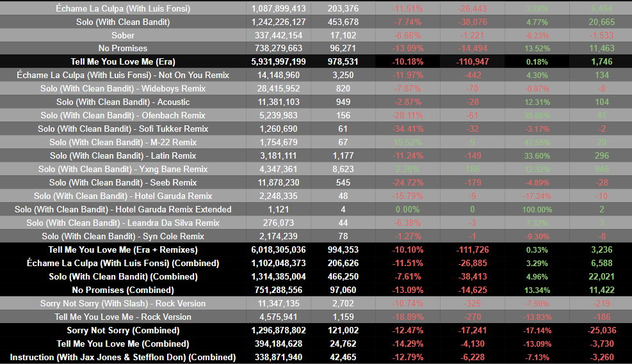This screenshot has width=632, height=364.
Task: Click the 206,626 daily streams cell
Action: pyautogui.click(x=343, y=263)
